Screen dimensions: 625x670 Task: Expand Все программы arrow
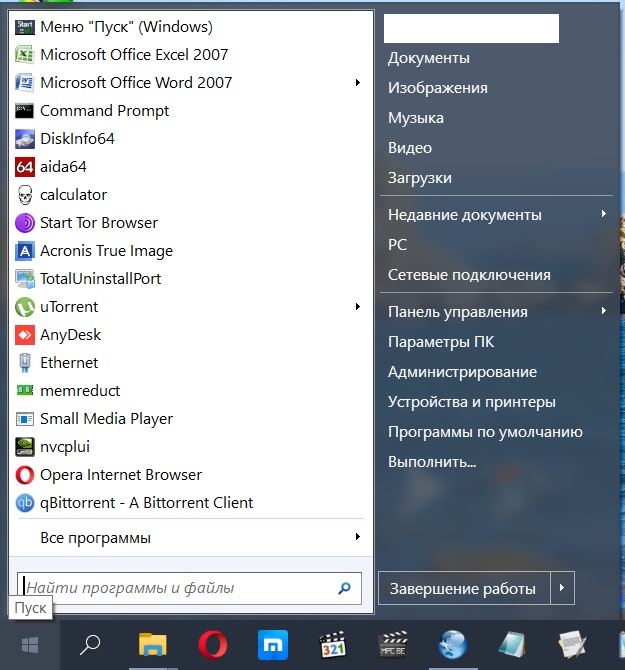[x=358, y=537]
